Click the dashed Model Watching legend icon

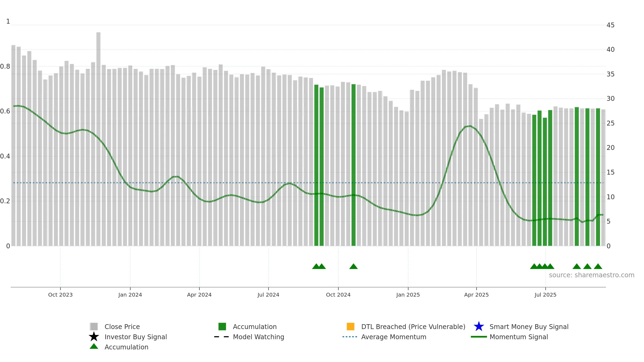(x=222, y=337)
